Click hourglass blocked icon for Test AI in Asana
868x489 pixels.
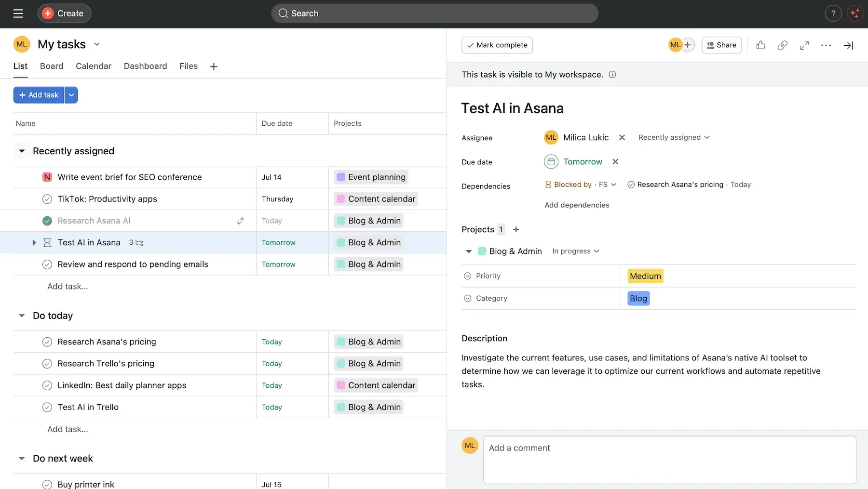click(47, 242)
